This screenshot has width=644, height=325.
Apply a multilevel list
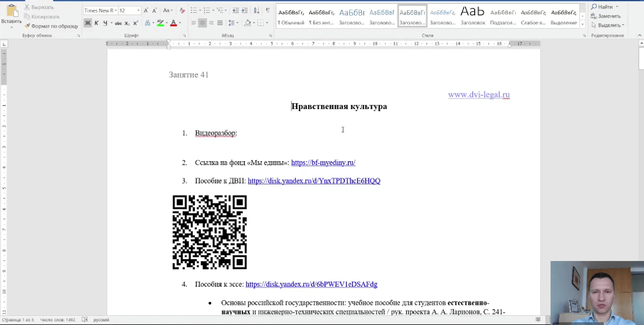tap(220, 11)
